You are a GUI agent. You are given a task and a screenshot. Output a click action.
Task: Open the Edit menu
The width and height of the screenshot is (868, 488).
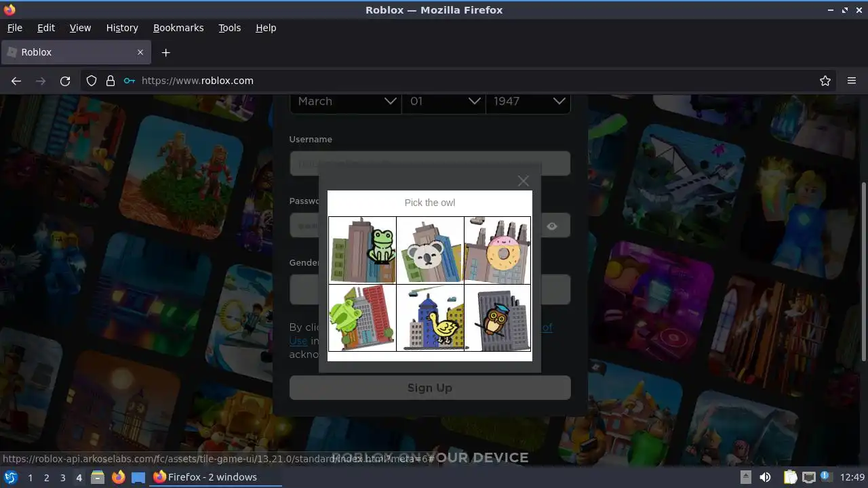tap(46, 28)
